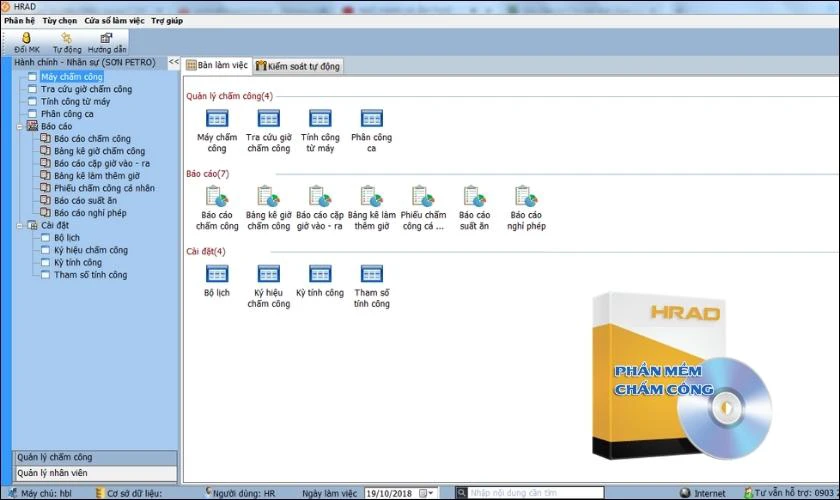The width and height of the screenshot is (840, 500).
Task: Click the search magnifier icon in status bar
Action: coord(461,492)
